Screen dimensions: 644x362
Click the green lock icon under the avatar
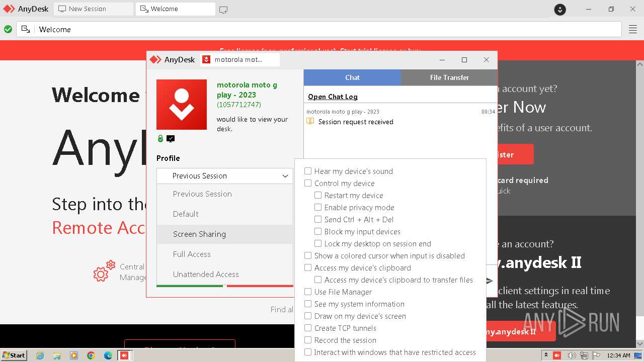coord(160,139)
